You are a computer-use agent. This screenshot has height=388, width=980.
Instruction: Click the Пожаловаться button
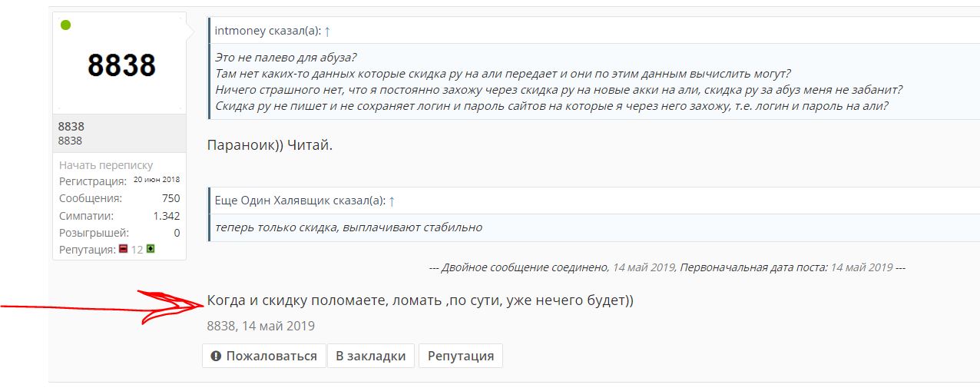click(x=263, y=356)
